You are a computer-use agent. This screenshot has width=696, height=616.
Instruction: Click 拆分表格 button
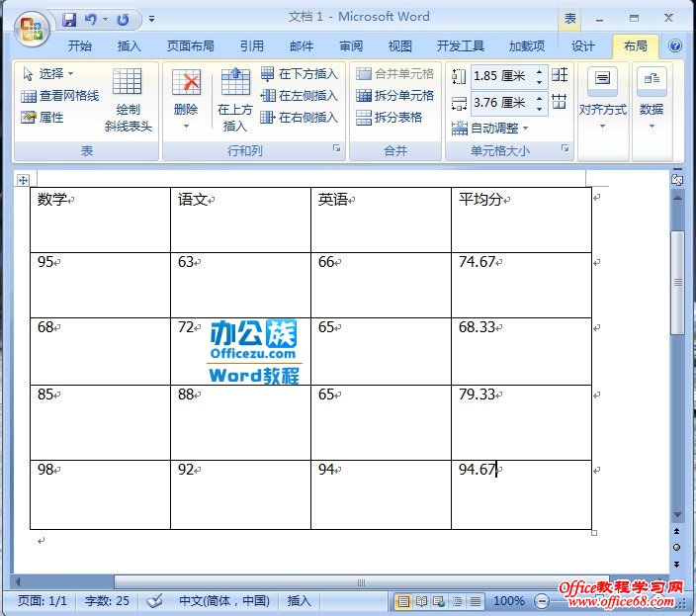pyautogui.click(x=389, y=118)
